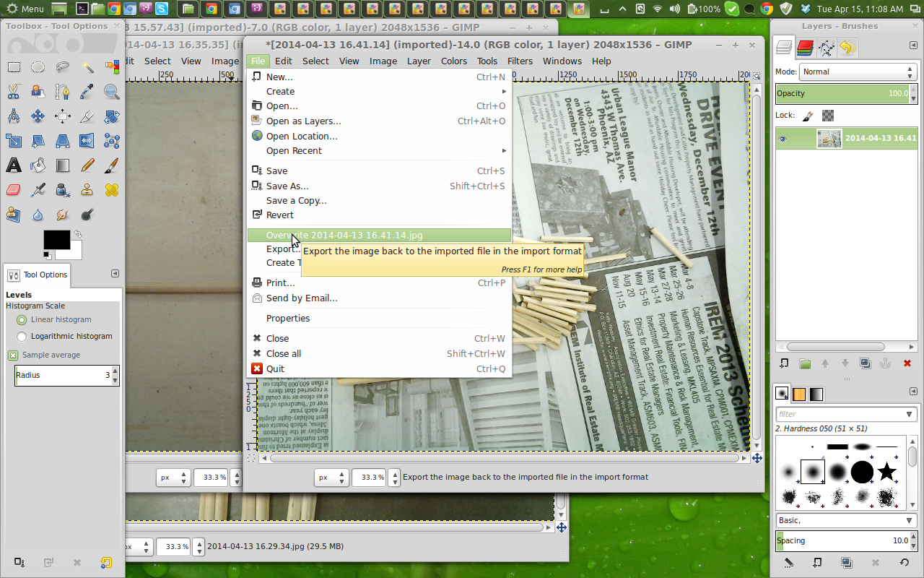Image resolution: width=924 pixels, height=578 pixels.
Task: Activate the Paintbrush tool
Action: click(x=112, y=165)
